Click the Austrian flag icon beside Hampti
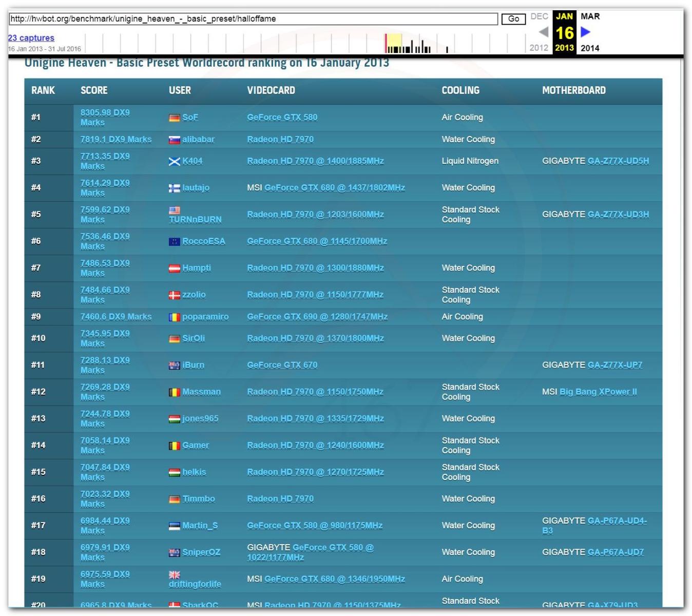 tap(174, 268)
